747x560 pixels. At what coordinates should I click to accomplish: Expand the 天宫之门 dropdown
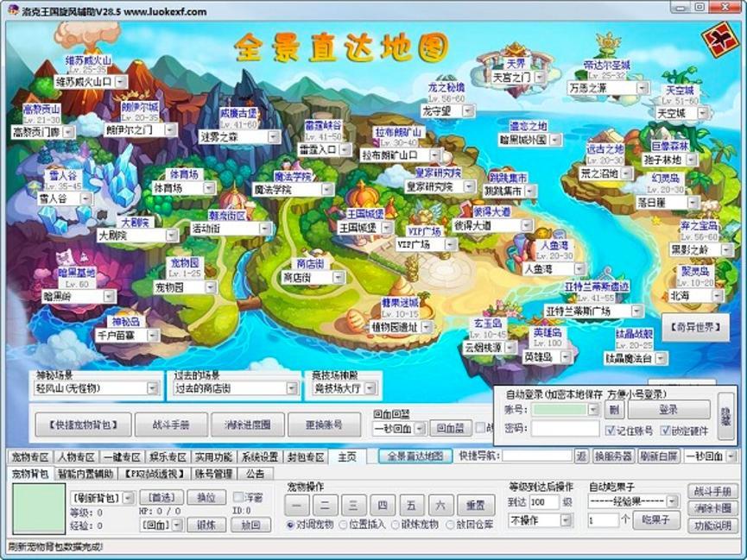tap(539, 77)
